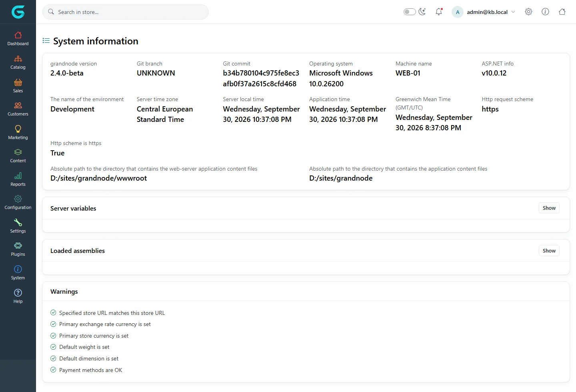Click the info circle icon in header
This screenshot has width=576, height=392.
[545, 12]
